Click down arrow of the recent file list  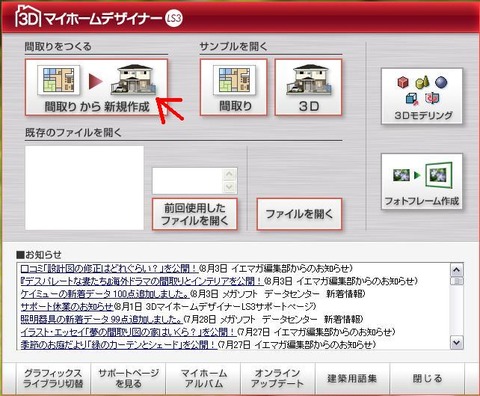point(230,187)
